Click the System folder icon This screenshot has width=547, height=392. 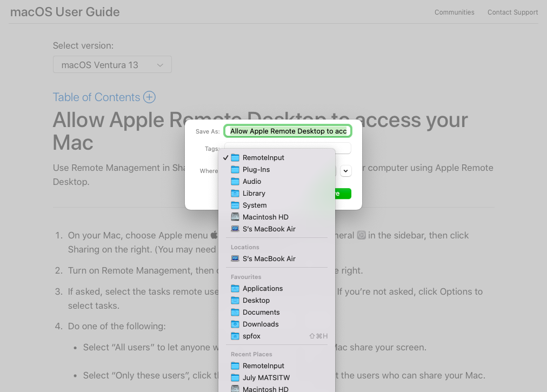coord(235,205)
